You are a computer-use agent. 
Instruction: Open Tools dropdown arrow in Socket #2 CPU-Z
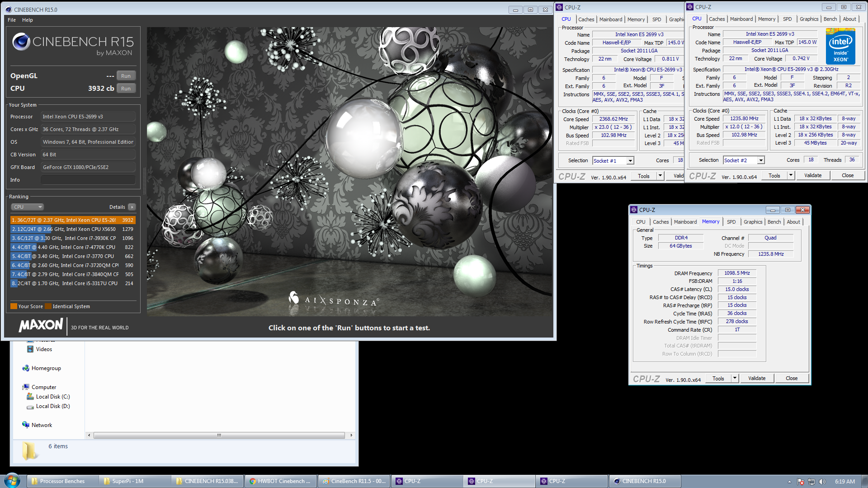pyautogui.click(x=791, y=176)
